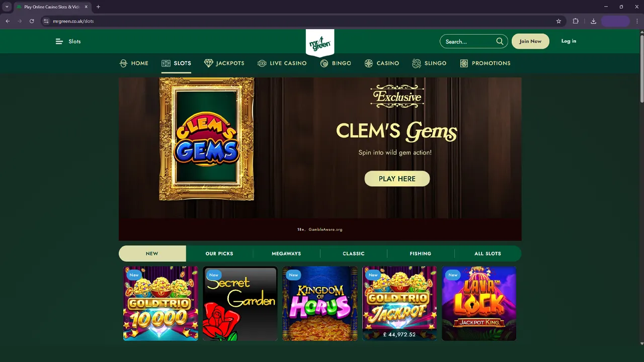
Task: Open the browser downloads icon
Action: tap(593, 21)
